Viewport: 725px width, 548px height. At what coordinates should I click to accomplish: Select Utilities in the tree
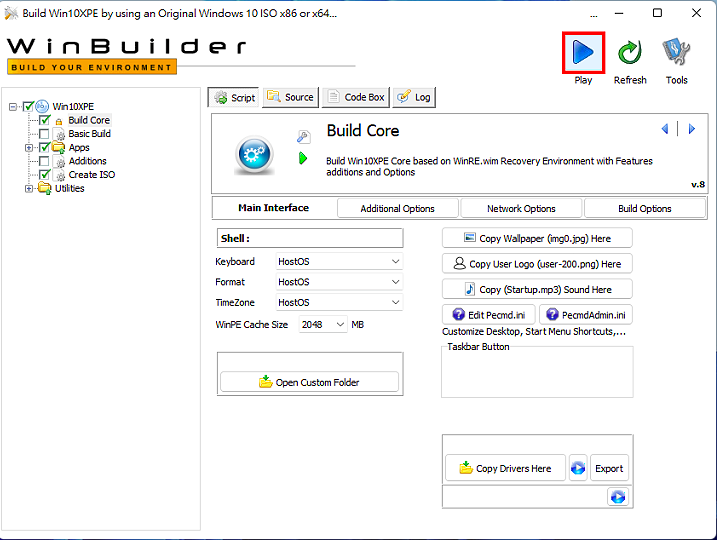point(69,188)
